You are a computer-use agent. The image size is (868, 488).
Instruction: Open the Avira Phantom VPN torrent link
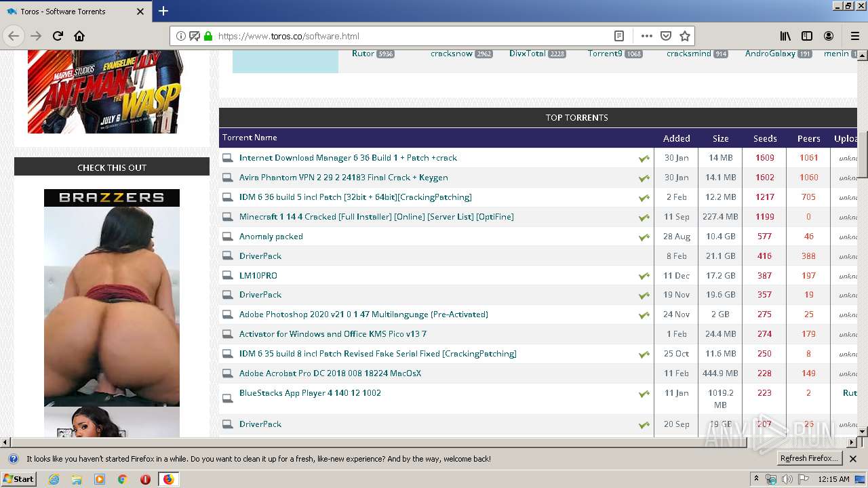[x=343, y=178]
